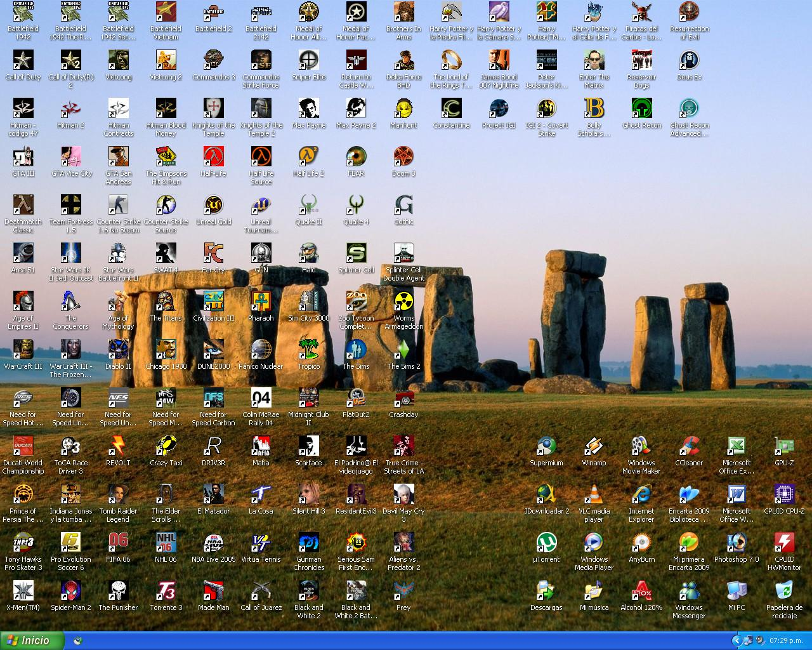The width and height of the screenshot is (812, 650).
Task: Select the Crazy Taxi icon
Action: (166, 452)
